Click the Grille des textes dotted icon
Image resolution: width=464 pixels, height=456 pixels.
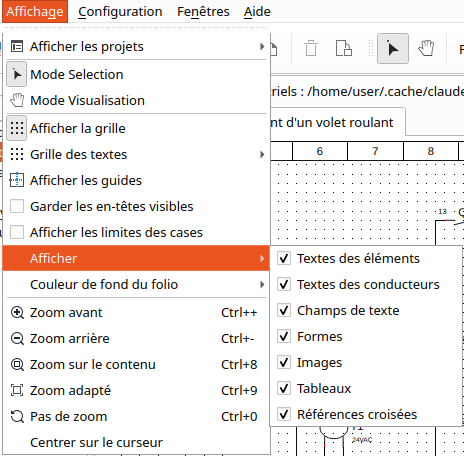(x=17, y=154)
